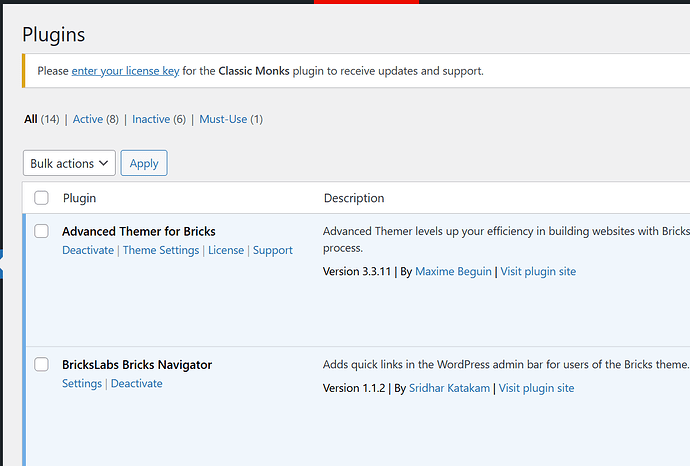Open the Support link for Advanced Themer
Viewport: 690px width, 466px height.
pos(272,250)
